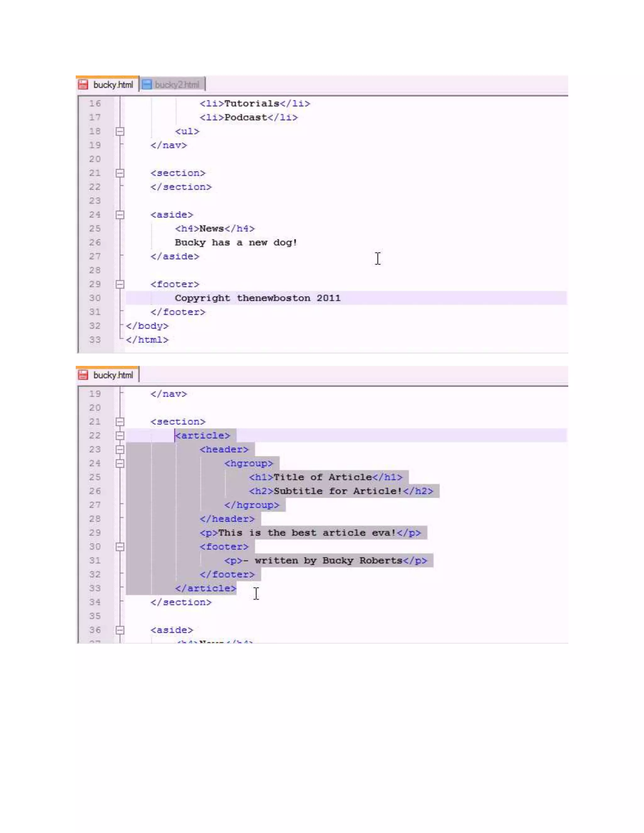Viewport: 644px width, 833px height.
Task: Collapse the <hgroup> fold marker
Action: pyautogui.click(x=120, y=463)
